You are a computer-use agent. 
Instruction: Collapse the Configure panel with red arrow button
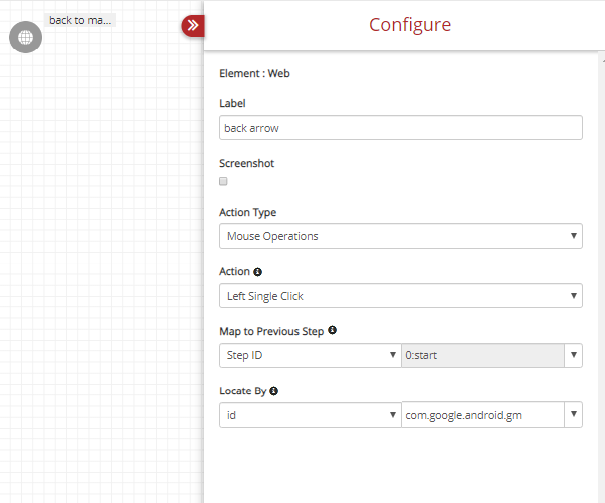tap(193, 26)
